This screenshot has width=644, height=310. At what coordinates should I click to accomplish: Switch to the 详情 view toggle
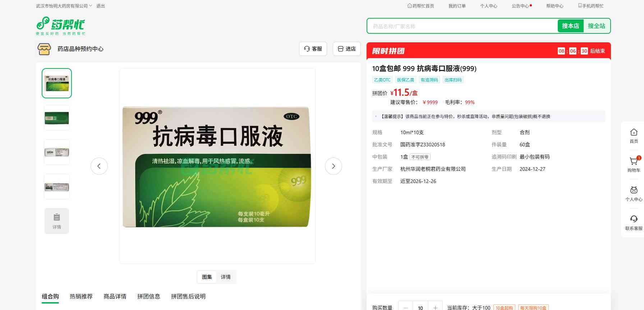click(x=226, y=277)
